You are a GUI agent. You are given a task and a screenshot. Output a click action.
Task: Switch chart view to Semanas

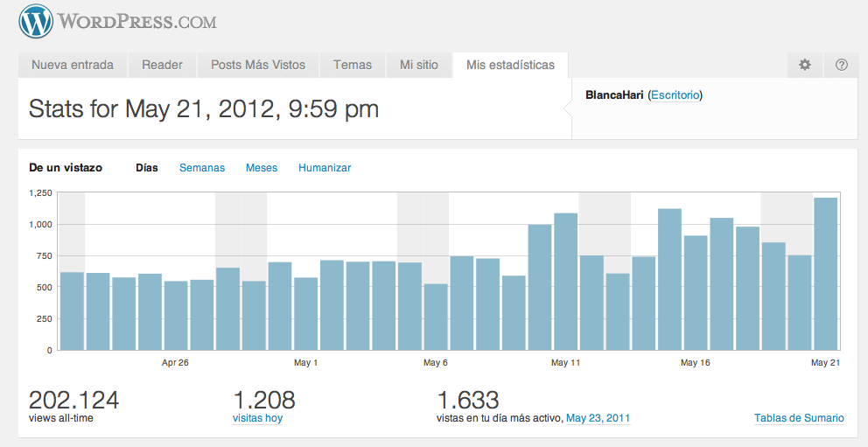[x=202, y=168]
